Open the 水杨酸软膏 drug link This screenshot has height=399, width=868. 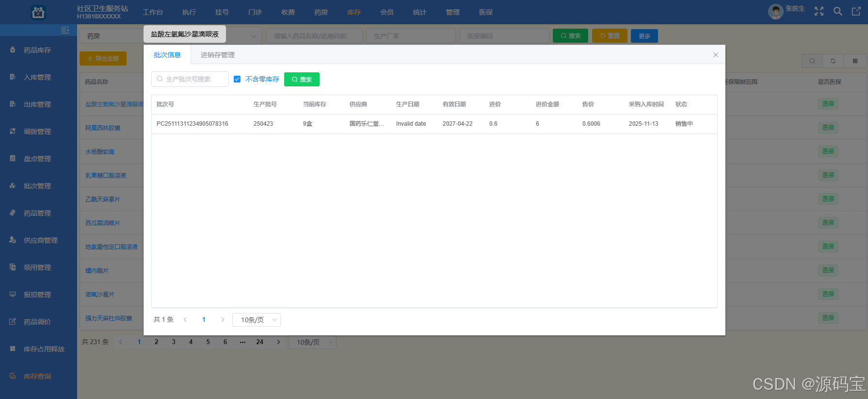coord(100,152)
